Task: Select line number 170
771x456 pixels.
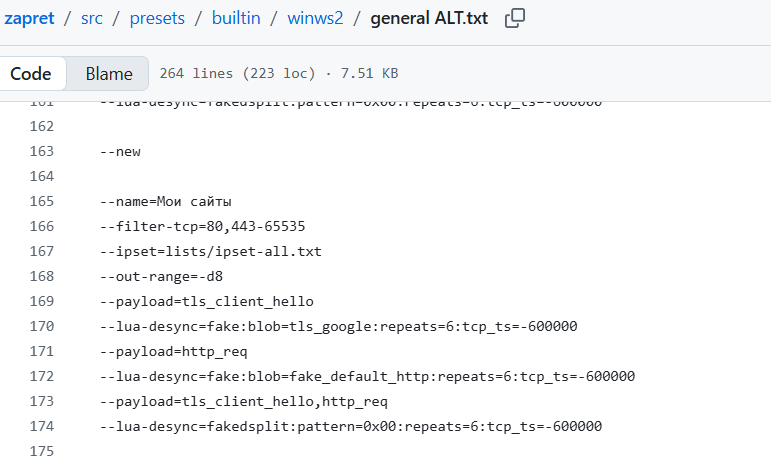Action: coord(42,326)
